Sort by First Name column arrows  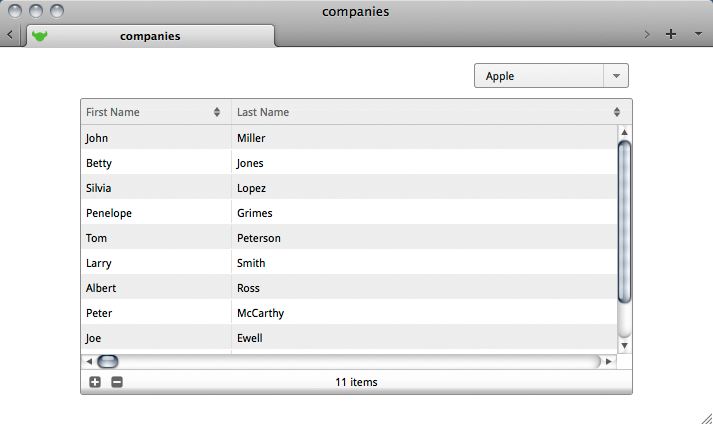[x=217, y=112]
